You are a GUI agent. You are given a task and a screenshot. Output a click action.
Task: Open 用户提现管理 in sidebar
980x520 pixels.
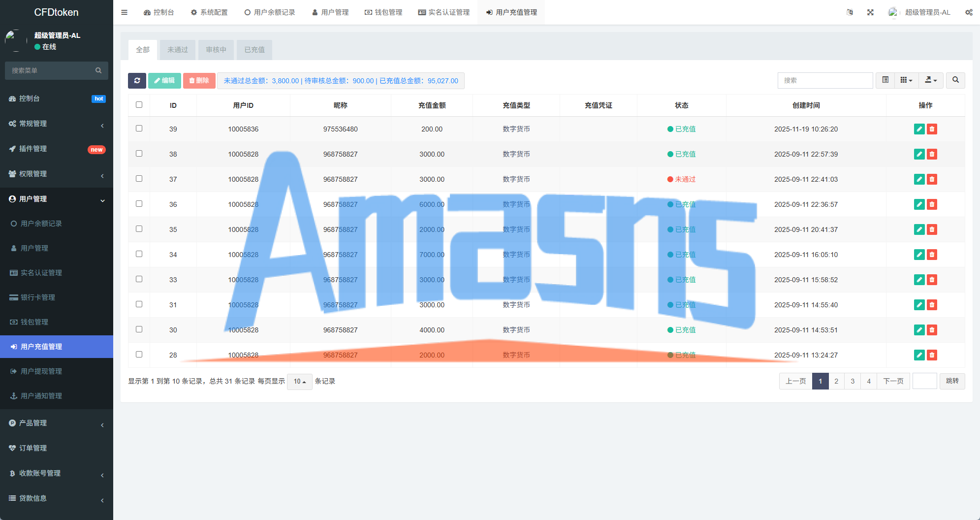tap(57, 371)
